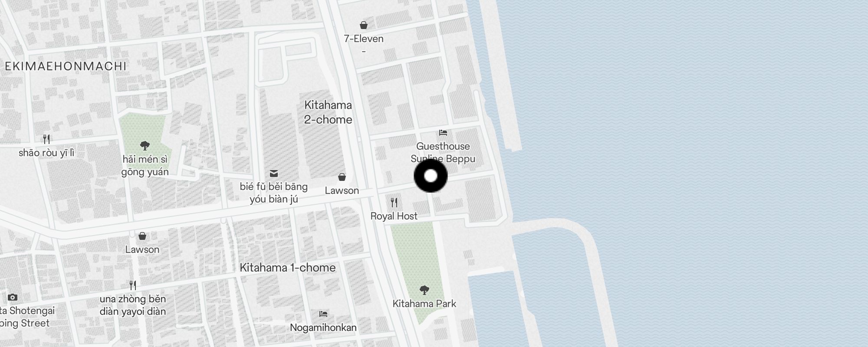The width and height of the screenshot is (868, 347).
Task: Select the Nogamihonkan bed icon
Action: click(323, 314)
